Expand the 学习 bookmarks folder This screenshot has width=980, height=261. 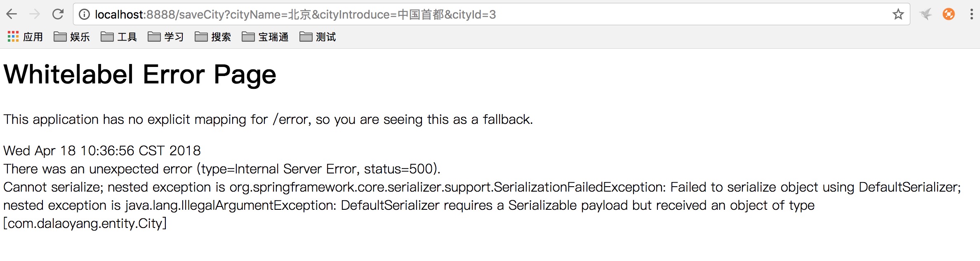click(x=166, y=37)
